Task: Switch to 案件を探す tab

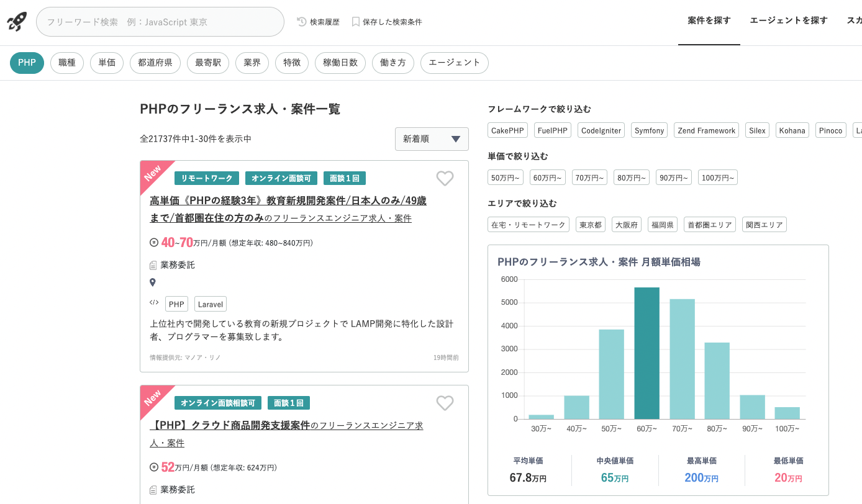Action: (709, 20)
